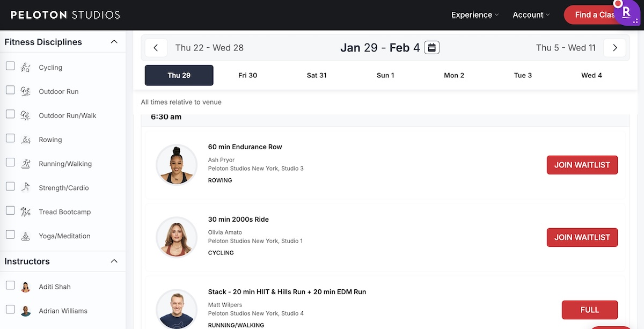
Task: Click Aditi Shah's small avatar
Action: coord(26,287)
